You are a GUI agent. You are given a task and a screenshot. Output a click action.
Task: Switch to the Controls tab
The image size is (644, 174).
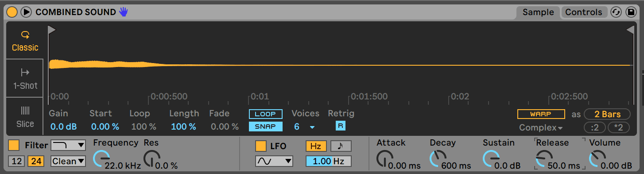583,12
